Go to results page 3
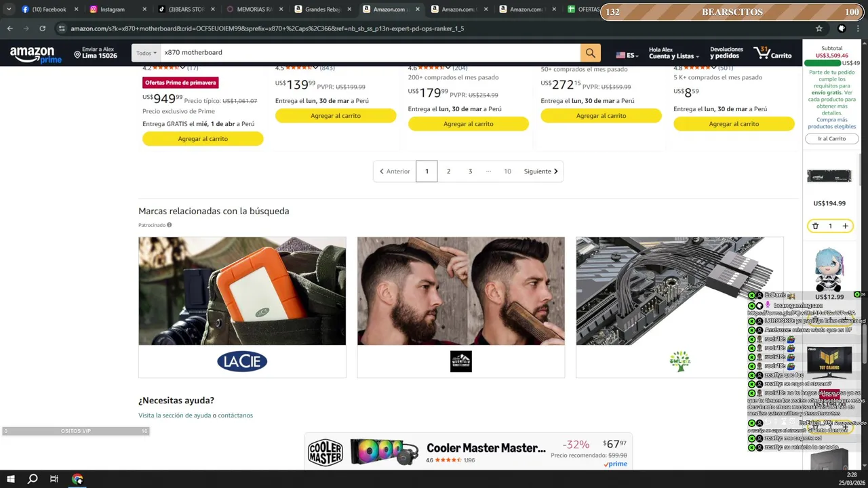Viewport: 868px width, 488px height. [x=470, y=171]
